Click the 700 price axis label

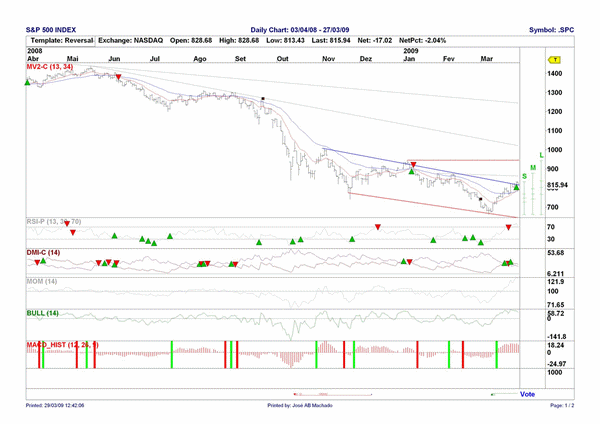coord(555,207)
